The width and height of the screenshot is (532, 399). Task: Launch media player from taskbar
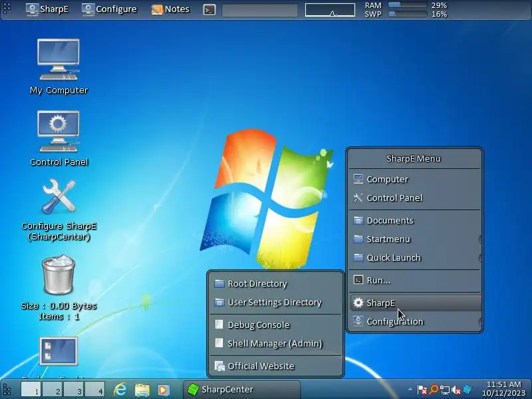(163, 390)
